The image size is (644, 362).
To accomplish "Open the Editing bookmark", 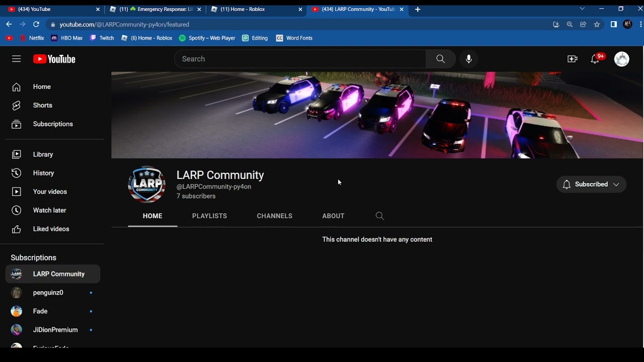I will click(255, 38).
